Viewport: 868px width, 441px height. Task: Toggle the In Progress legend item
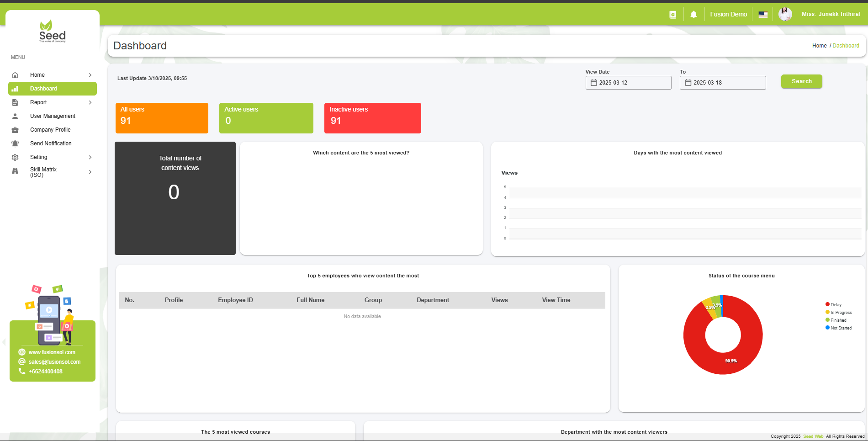841,313
